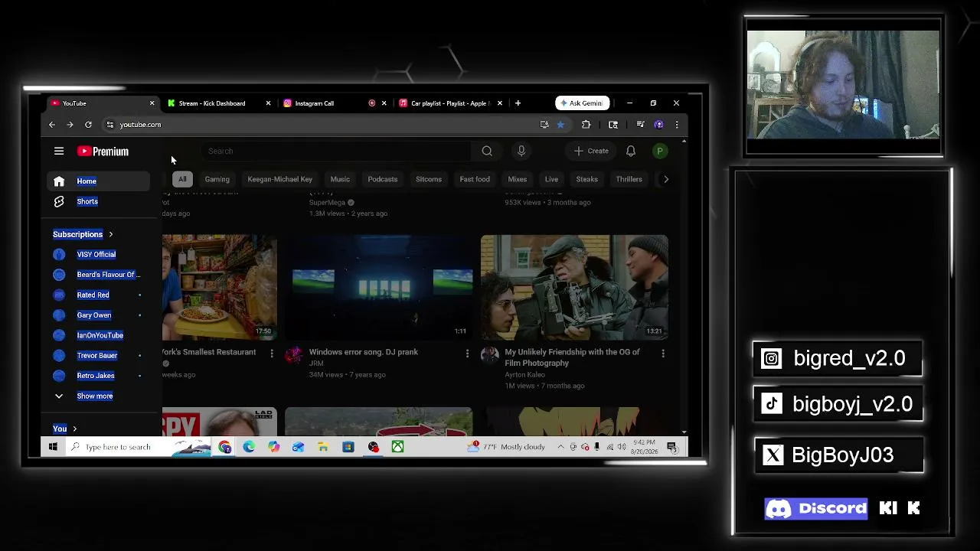The image size is (980, 551).
Task: Play the Film Photography friendship video thumbnail
Action: [x=574, y=288]
